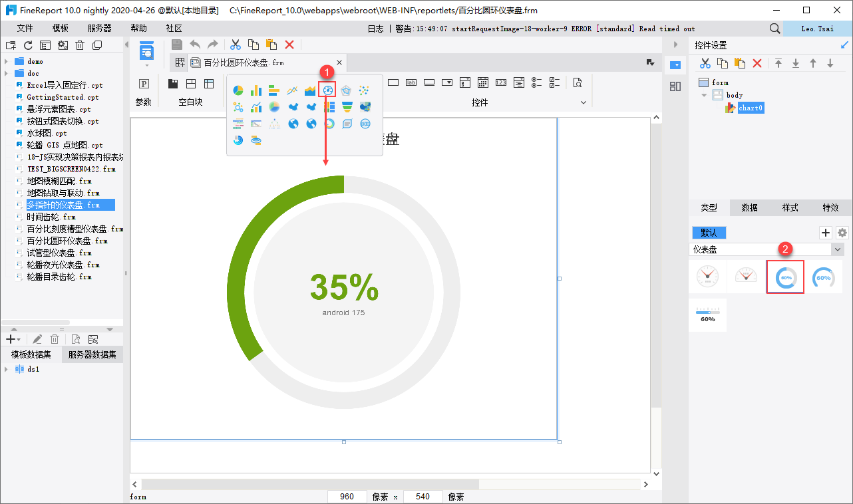Screen dimensions: 853x504
Task: Collapse the body node in widget tree
Action: [705, 95]
